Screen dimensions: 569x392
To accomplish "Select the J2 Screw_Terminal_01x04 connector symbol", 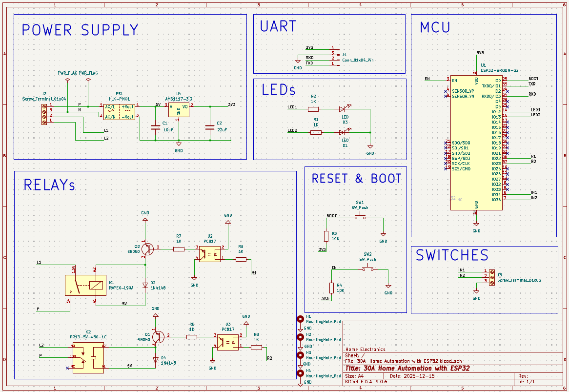I will (44, 115).
